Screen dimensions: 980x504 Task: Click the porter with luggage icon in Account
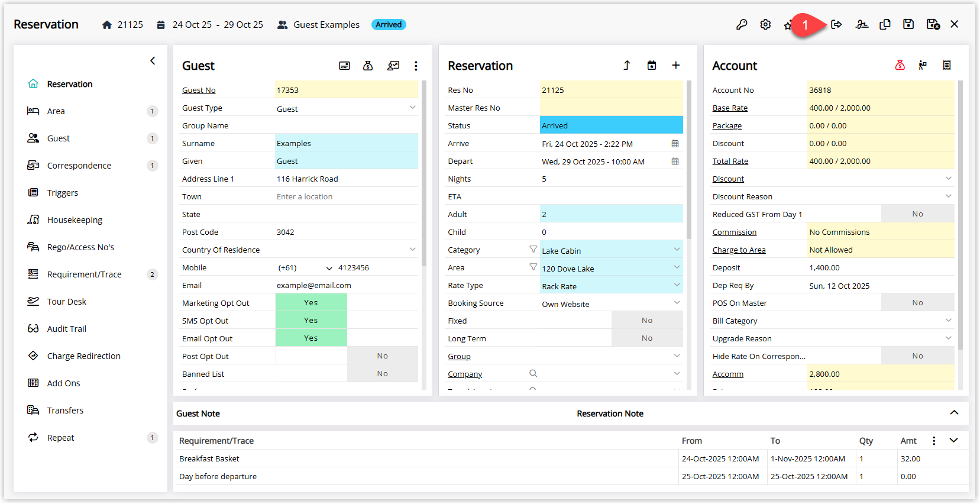click(x=923, y=65)
